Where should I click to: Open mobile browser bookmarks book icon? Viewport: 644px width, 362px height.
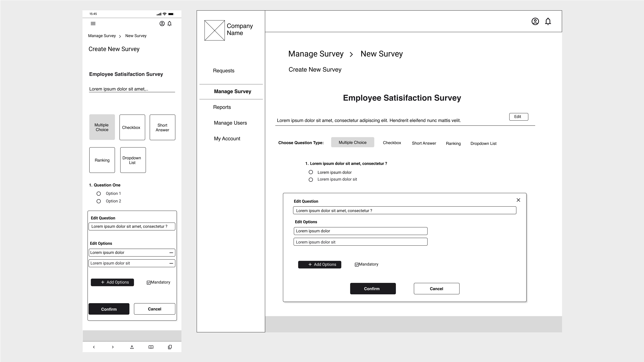pyautogui.click(x=151, y=347)
